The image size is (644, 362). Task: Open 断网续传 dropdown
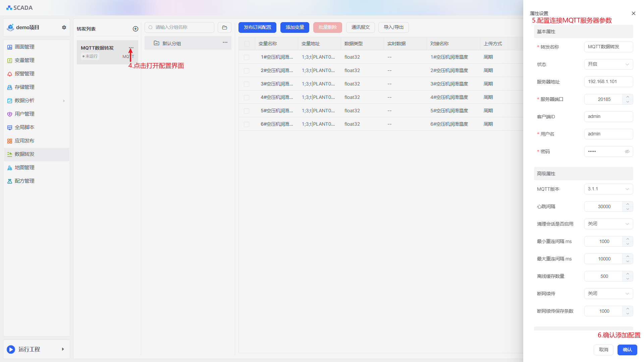point(608,294)
